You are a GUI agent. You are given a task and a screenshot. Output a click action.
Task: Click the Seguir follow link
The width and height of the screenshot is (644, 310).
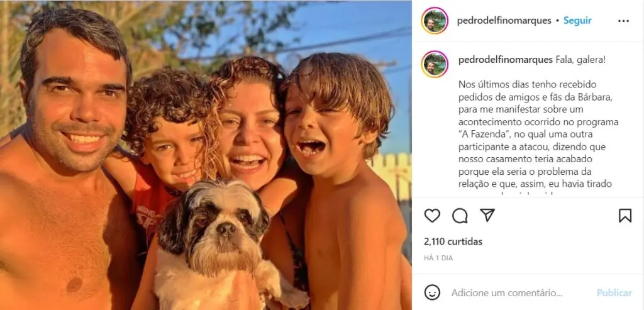[x=577, y=21]
